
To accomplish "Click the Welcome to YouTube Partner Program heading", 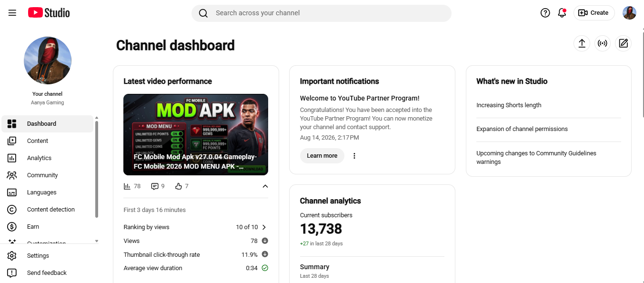I will (x=360, y=98).
